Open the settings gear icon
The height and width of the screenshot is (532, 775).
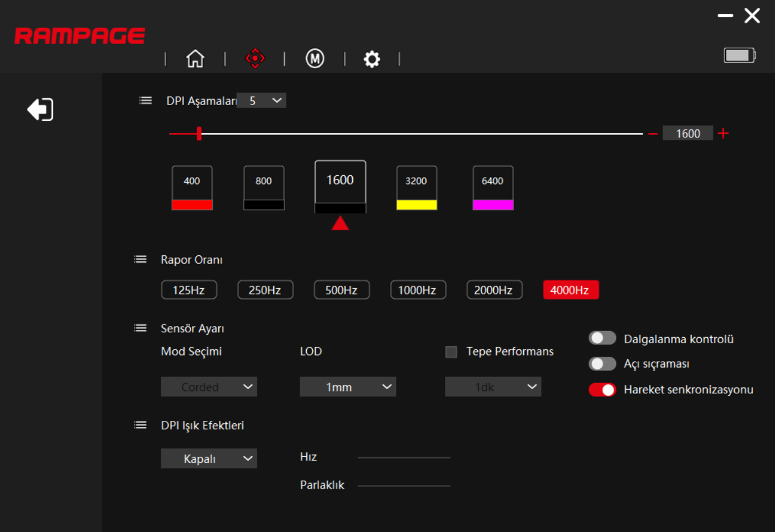[x=372, y=59]
